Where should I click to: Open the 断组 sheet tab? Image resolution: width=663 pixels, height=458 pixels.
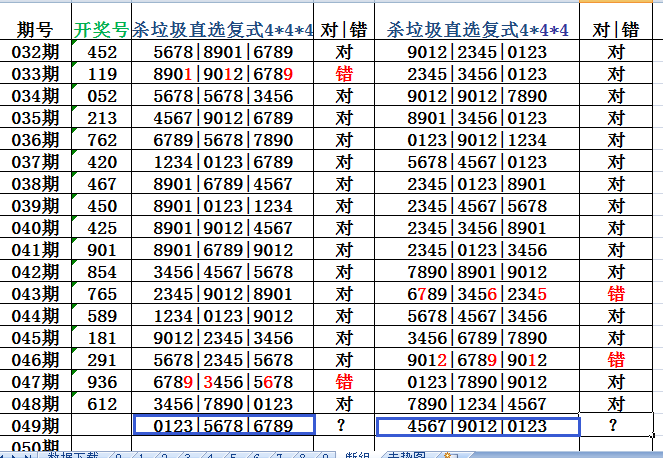point(356,454)
